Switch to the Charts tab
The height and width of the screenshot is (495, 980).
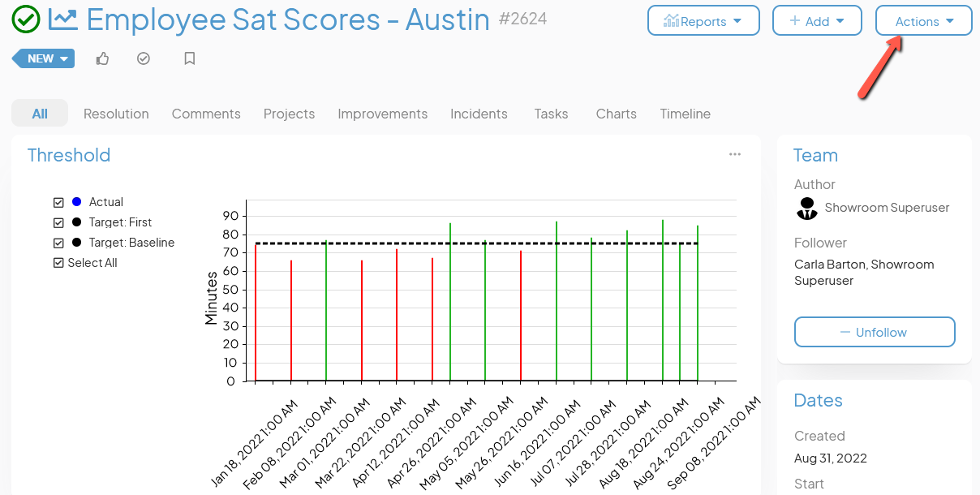(x=616, y=114)
